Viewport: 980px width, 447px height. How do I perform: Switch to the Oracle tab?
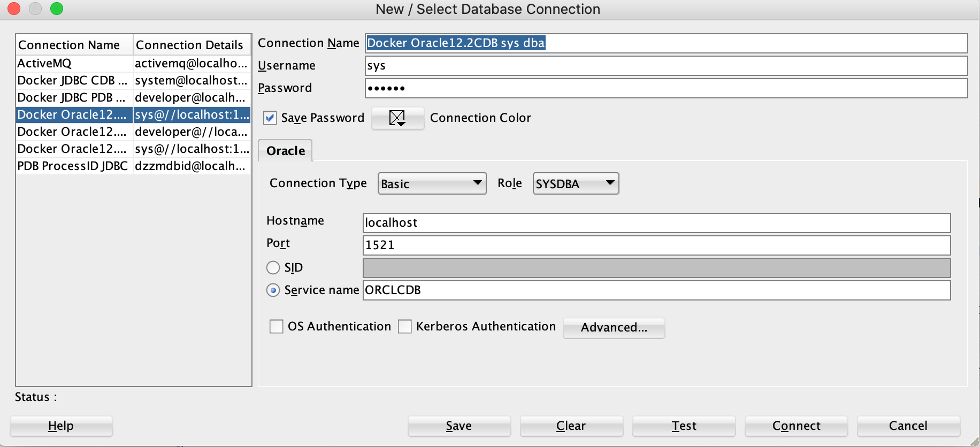pos(286,151)
